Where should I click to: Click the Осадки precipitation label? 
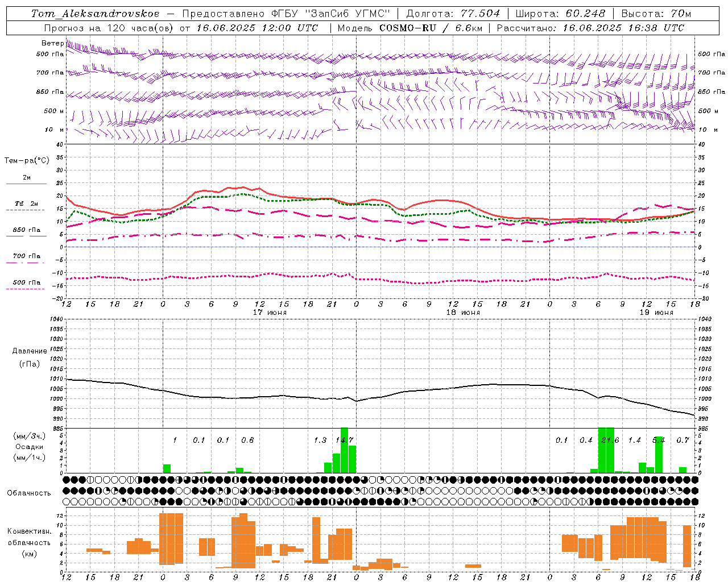pyautogui.click(x=29, y=447)
